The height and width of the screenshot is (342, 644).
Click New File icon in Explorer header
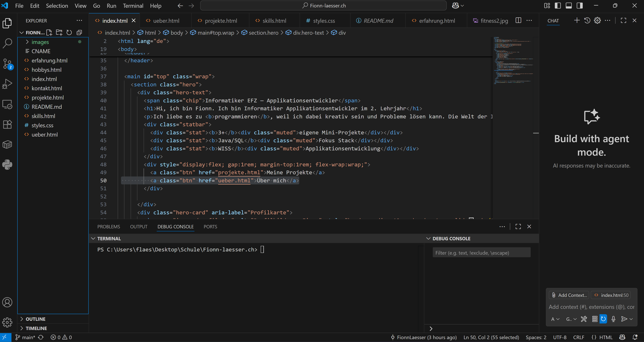coord(49,32)
